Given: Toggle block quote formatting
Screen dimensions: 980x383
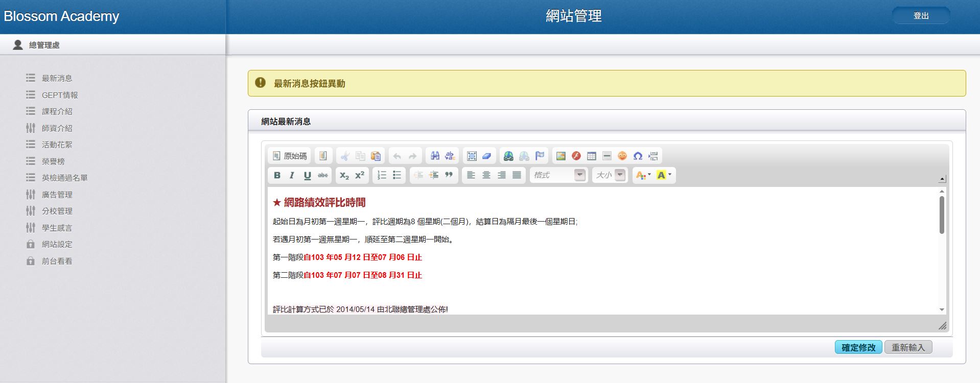Looking at the screenshot, I should 449,175.
